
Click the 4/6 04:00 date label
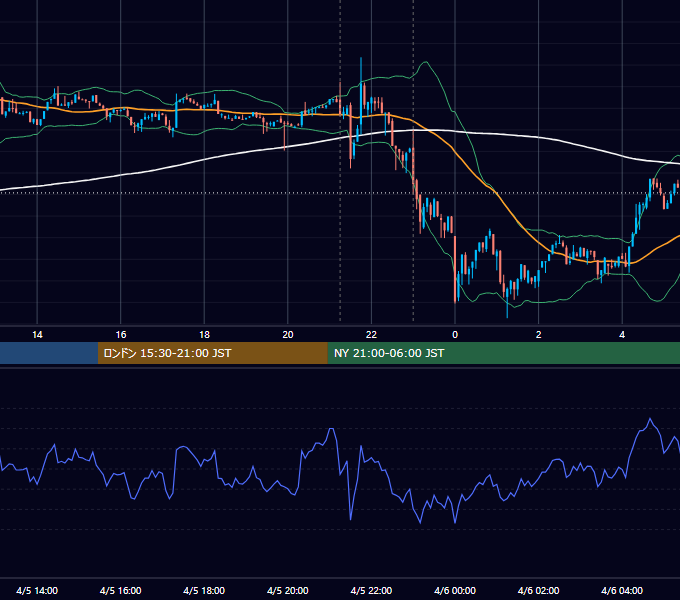point(622,590)
